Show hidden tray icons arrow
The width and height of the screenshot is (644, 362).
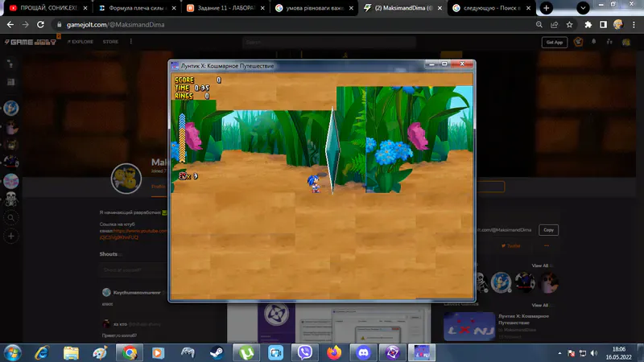click(x=559, y=353)
